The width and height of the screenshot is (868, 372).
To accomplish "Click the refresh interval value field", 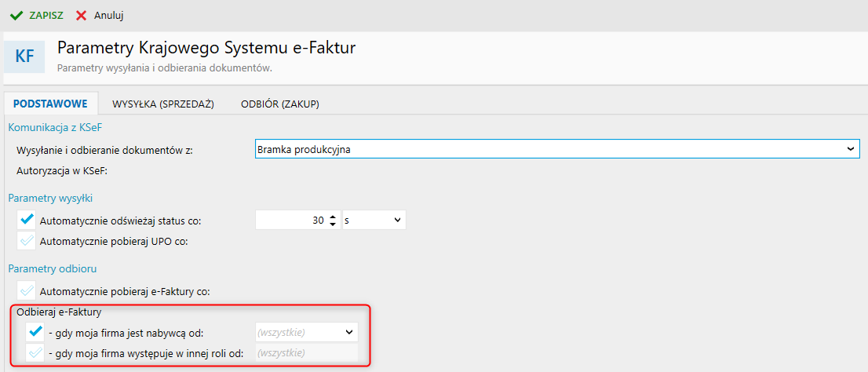I will [290, 221].
